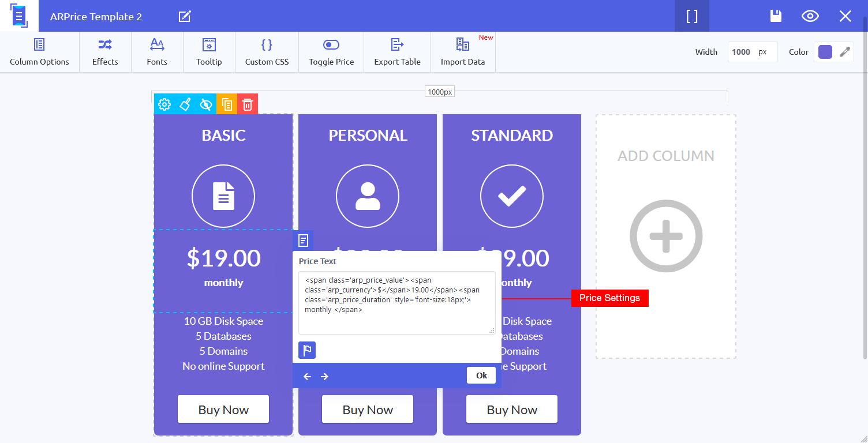The width and height of the screenshot is (868, 443).
Task: Go to next section with right arrow
Action: coord(324,377)
